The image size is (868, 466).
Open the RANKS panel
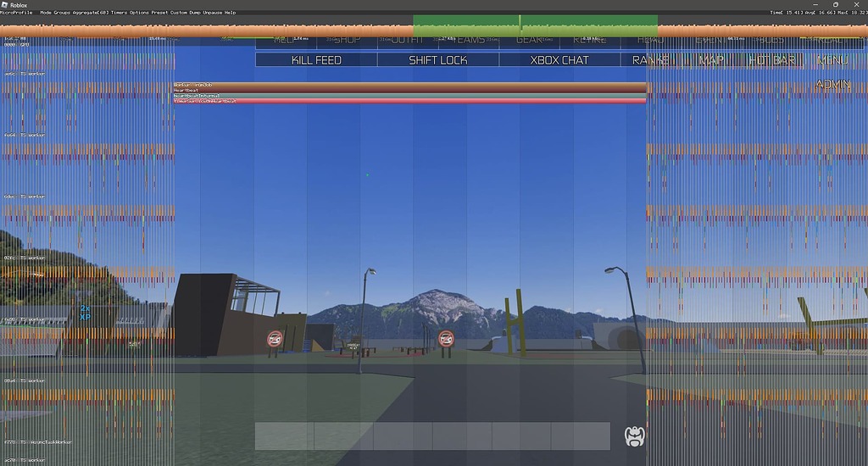tap(651, 60)
